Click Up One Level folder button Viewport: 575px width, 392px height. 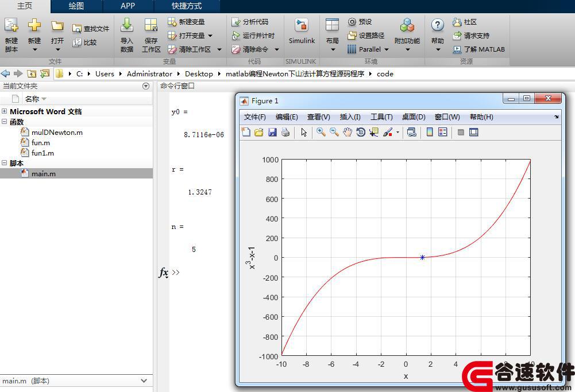pyautogui.click(x=32, y=73)
